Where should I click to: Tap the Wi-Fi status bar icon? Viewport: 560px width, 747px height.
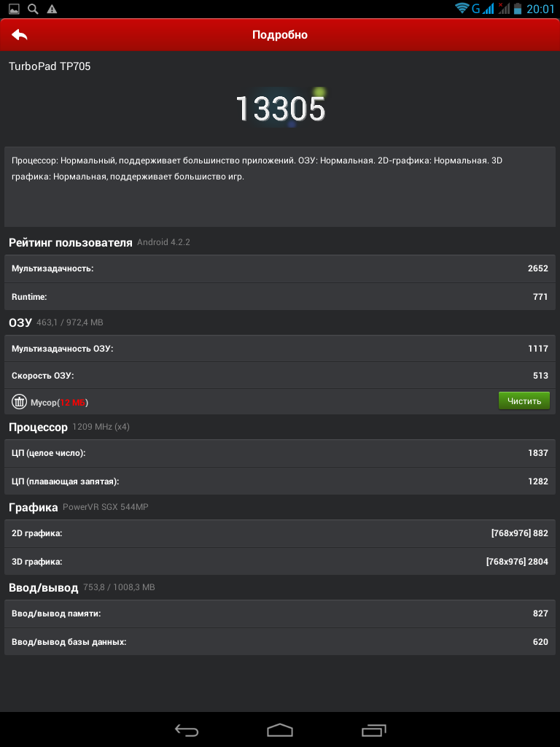coord(462,9)
